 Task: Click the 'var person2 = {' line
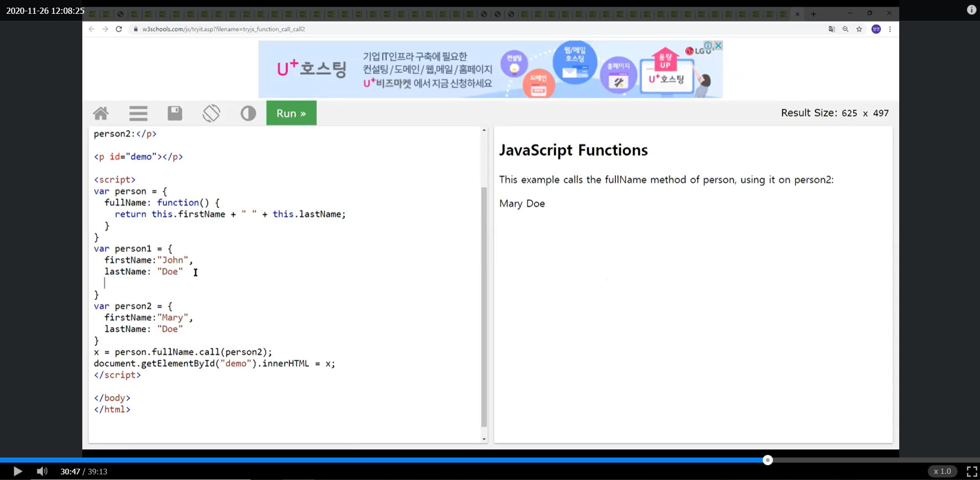pyautogui.click(x=133, y=306)
